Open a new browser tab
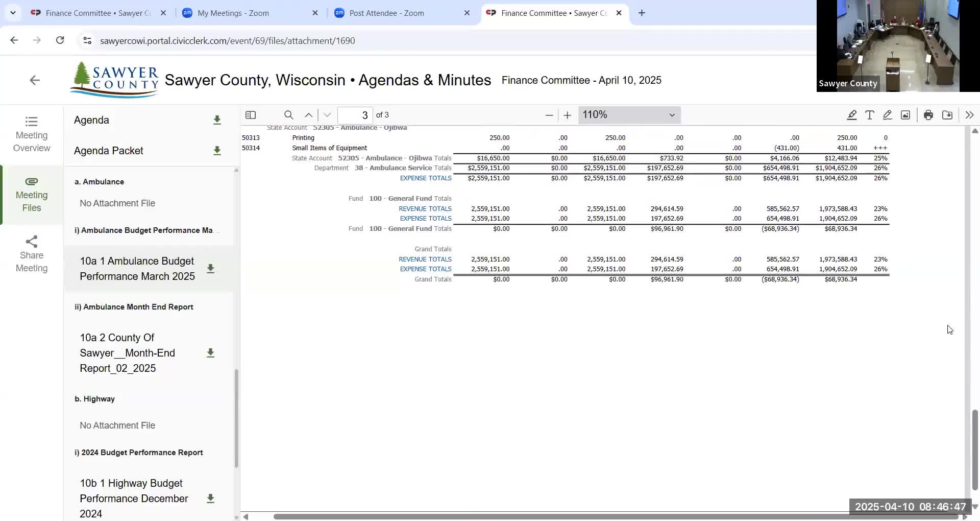 click(642, 13)
